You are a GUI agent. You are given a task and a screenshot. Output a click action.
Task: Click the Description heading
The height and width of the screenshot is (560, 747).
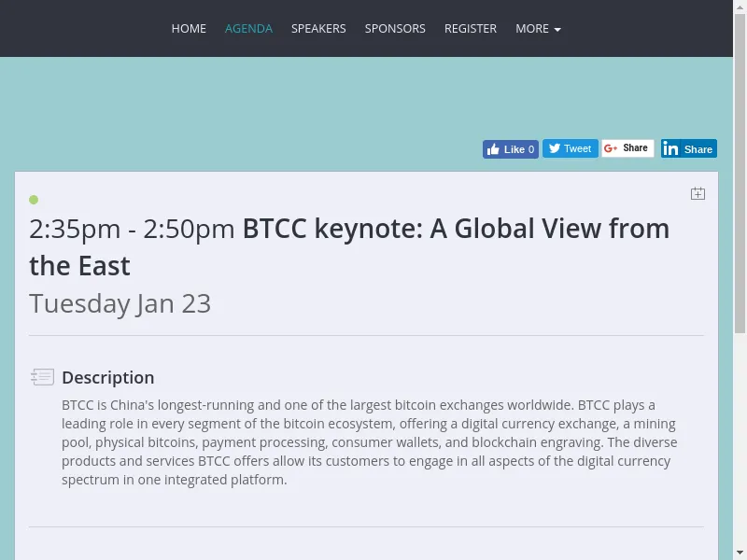click(x=108, y=378)
